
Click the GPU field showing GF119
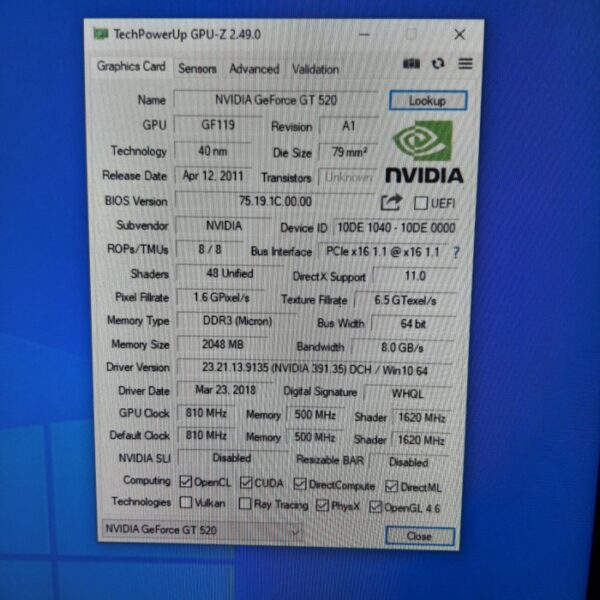[x=218, y=125]
